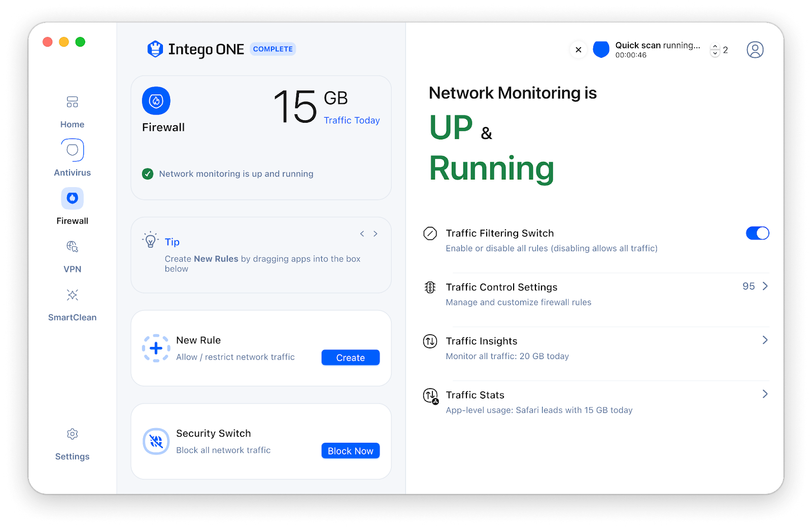
Task: Click 'Manage and customize firewall rules' text
Action: 519,302
